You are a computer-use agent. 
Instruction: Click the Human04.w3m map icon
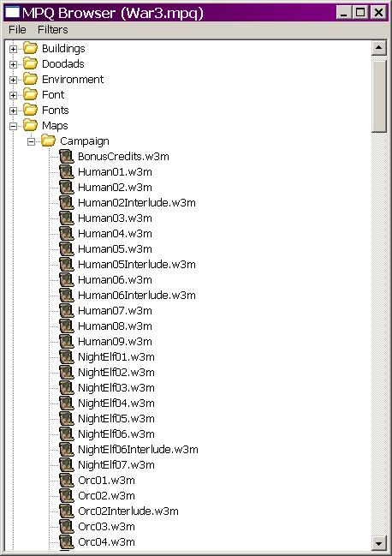67,234
